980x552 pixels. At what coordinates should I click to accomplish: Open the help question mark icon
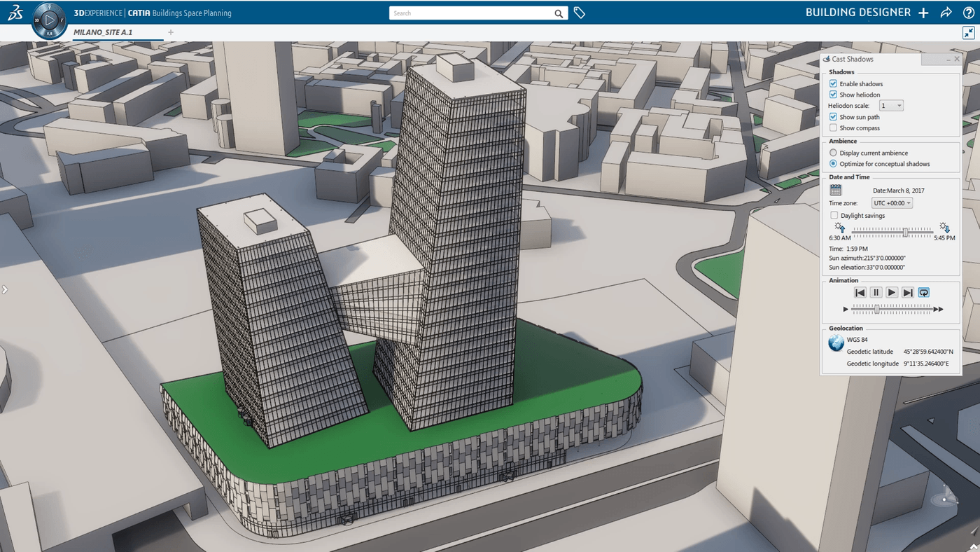pos(968,12)
